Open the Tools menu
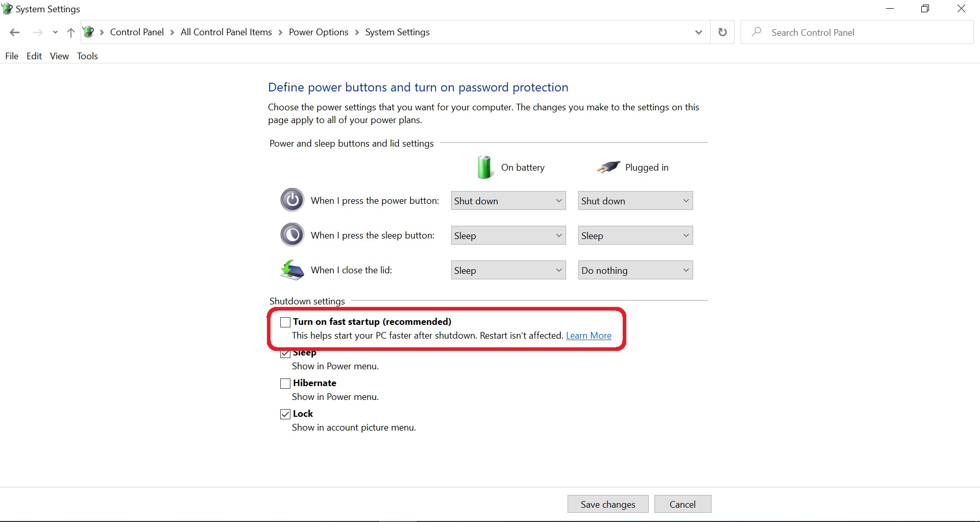Screen dimensions: 980x522 pos(87,56)
